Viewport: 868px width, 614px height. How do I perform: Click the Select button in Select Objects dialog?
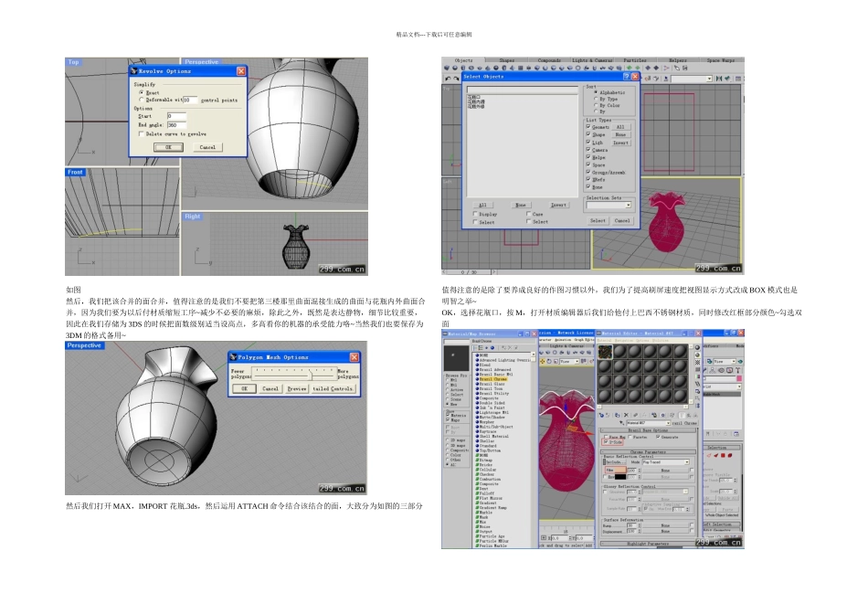(x=598, y=220)
